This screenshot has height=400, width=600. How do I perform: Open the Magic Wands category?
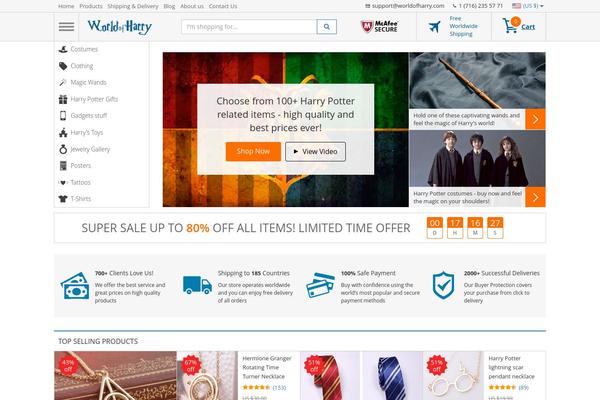tap(88, 82)
